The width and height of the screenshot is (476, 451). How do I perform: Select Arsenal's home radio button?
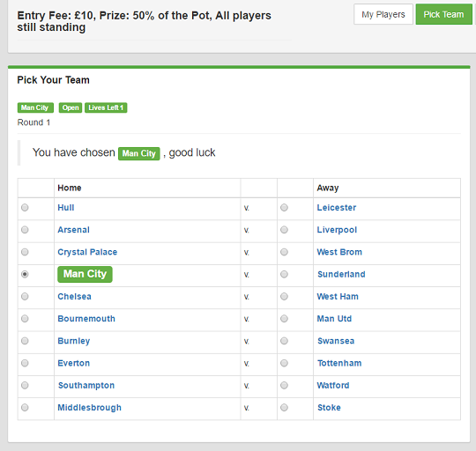25,230
